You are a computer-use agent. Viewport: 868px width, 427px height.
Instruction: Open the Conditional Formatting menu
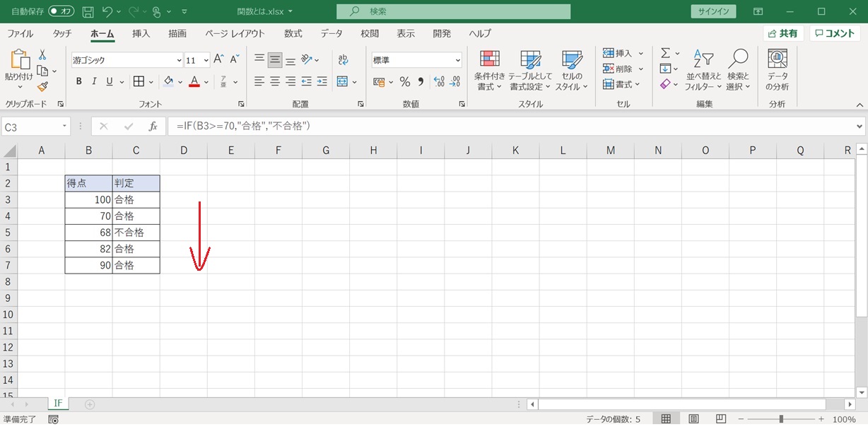[x=489, y=71]
